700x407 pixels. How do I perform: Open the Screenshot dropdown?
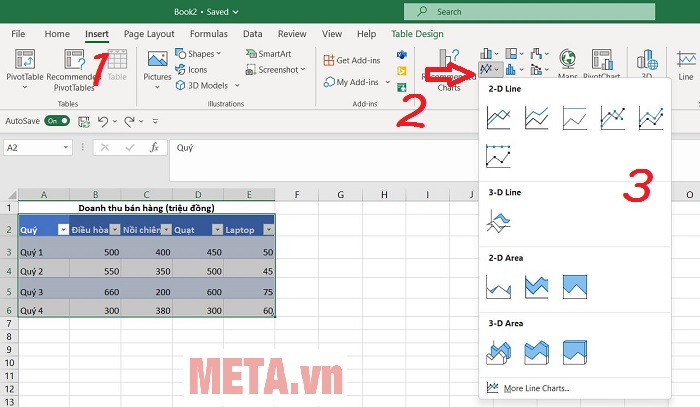[275, 70]
